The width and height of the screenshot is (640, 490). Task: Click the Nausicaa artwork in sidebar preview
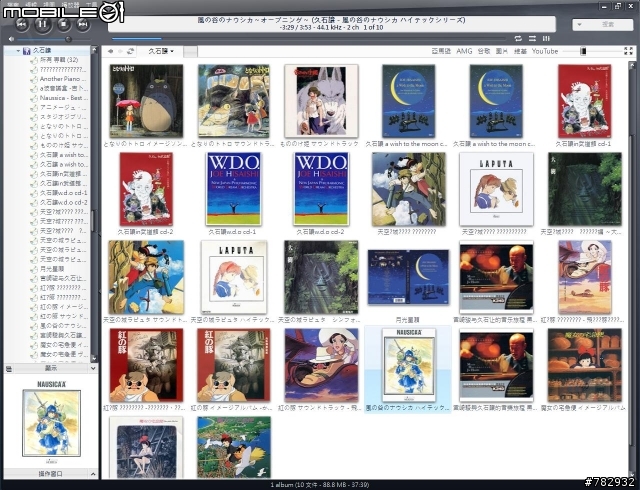click(51, 423)
